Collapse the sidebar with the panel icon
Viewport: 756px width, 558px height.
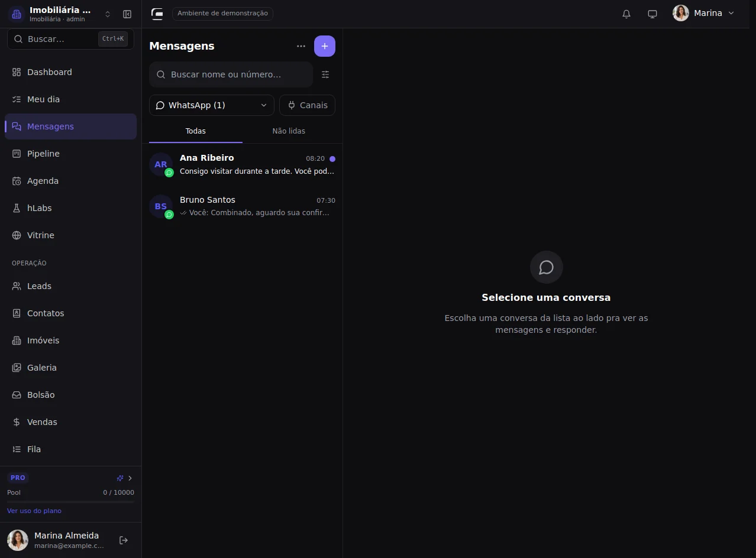coord(127,14)
